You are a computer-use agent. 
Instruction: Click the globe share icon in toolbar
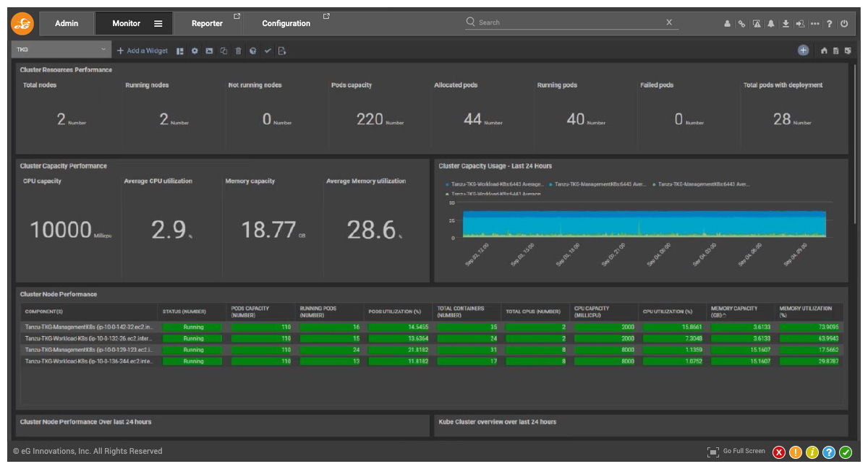252,51
